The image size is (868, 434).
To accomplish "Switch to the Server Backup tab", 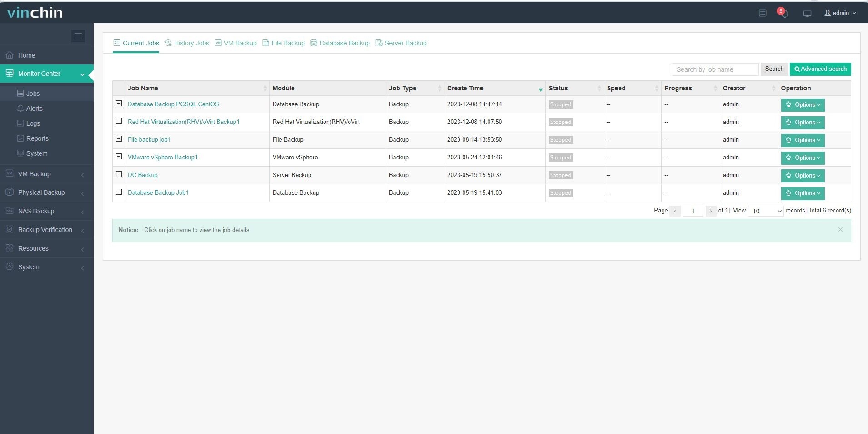I will tap(401, 43).
